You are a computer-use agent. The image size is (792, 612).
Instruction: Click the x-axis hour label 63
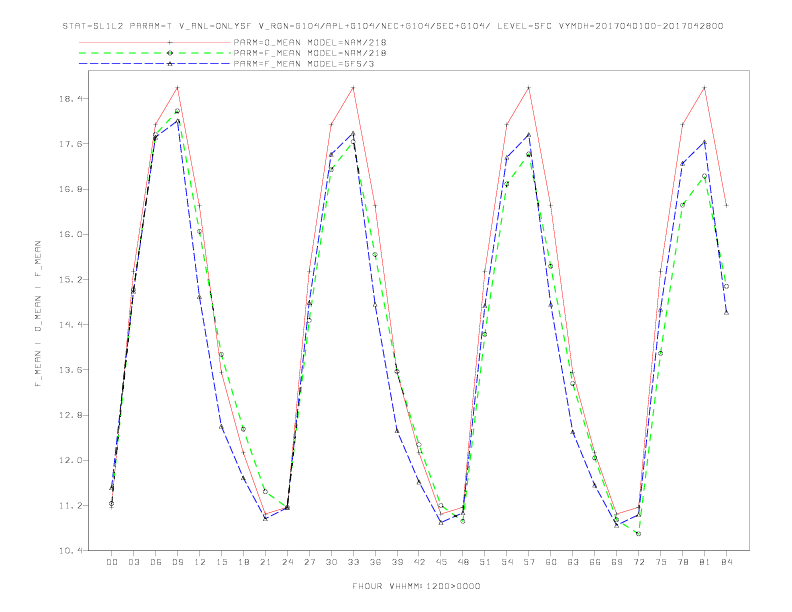(573, 562)
